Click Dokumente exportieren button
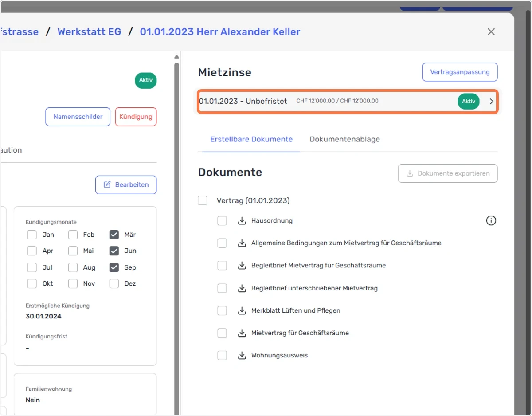Screen dimensions: 532x416 coord(448,173)
